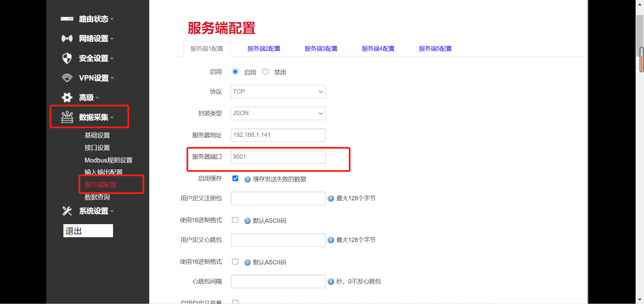Enable 使用16进制格式 for the registration packet
Viewport: 644px width, 304px height.
235,220
